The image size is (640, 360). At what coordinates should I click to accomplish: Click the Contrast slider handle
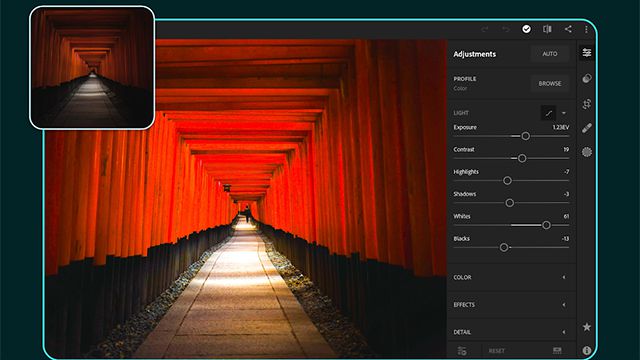[522, 158]
